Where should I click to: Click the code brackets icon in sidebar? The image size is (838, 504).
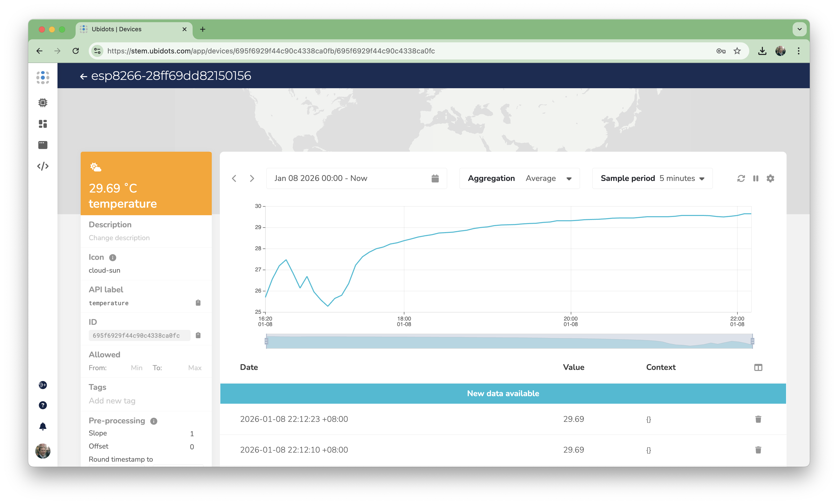point(43,166)
